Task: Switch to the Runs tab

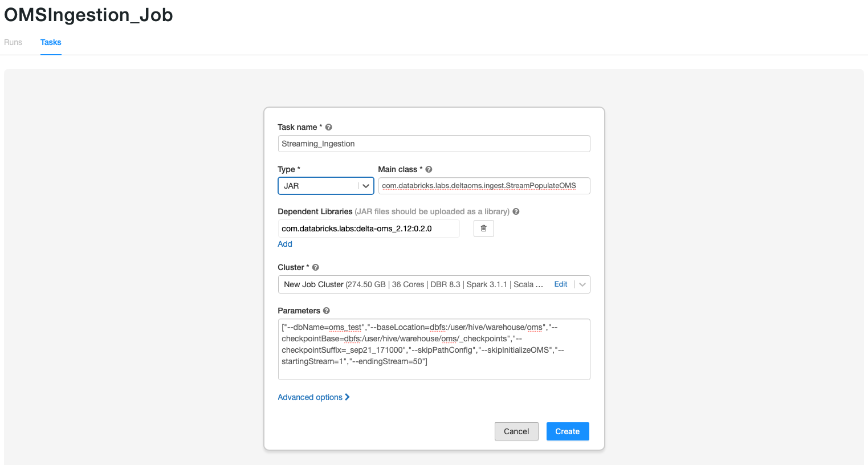Action: [x=13, y=42]
